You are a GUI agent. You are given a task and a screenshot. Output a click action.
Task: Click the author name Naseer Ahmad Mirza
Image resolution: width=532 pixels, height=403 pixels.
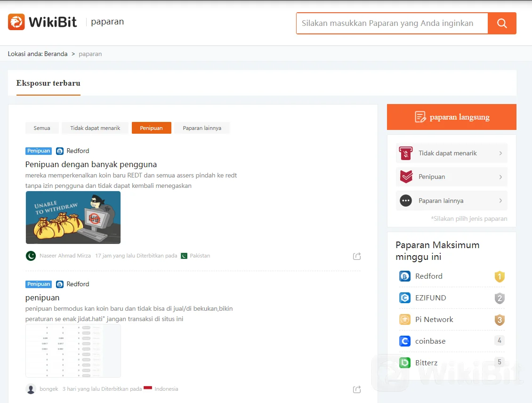tap(65, 256)
